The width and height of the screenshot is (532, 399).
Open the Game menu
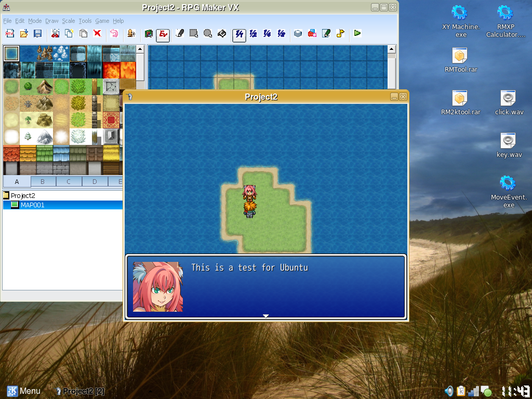coord(102,21)
